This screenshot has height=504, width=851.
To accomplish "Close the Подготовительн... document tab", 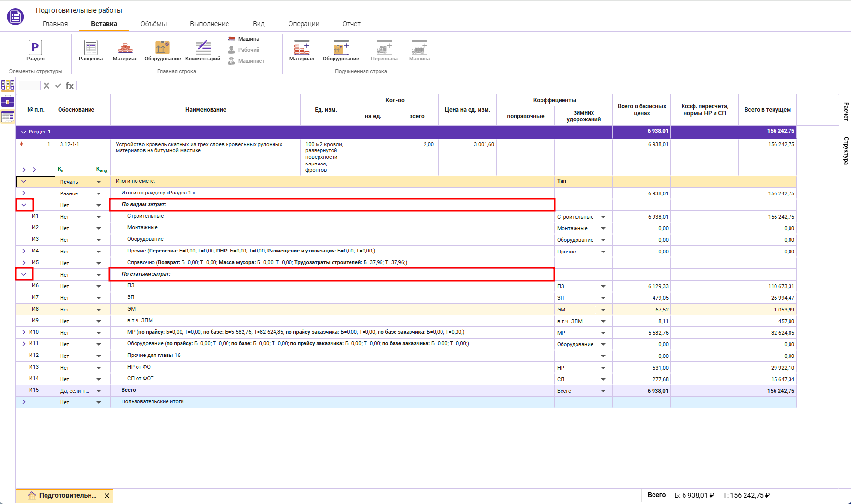I will point(107,496).
